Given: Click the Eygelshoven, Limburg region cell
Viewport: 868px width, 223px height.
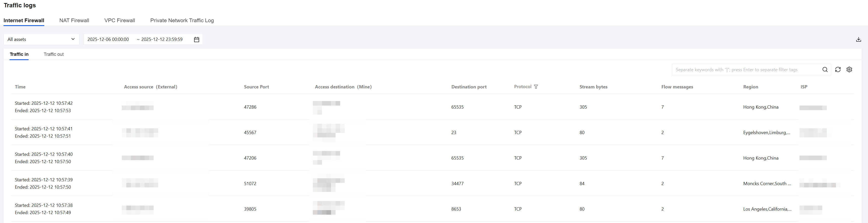Looking at the screenshot, I should point(767,133).
